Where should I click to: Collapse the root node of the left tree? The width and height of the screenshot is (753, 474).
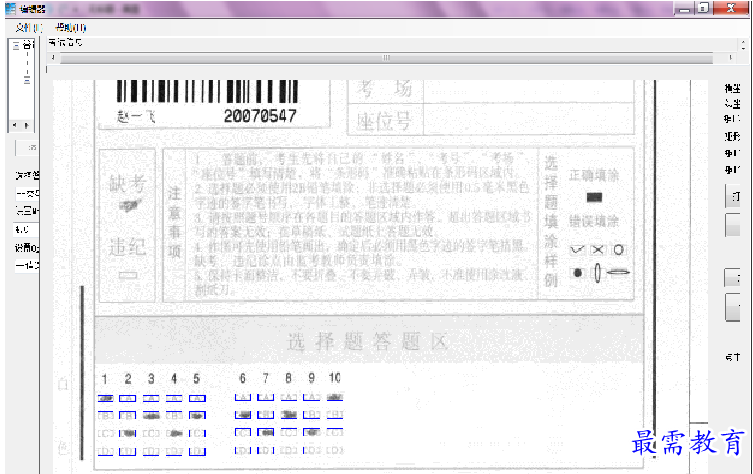(x=16, y=45)
